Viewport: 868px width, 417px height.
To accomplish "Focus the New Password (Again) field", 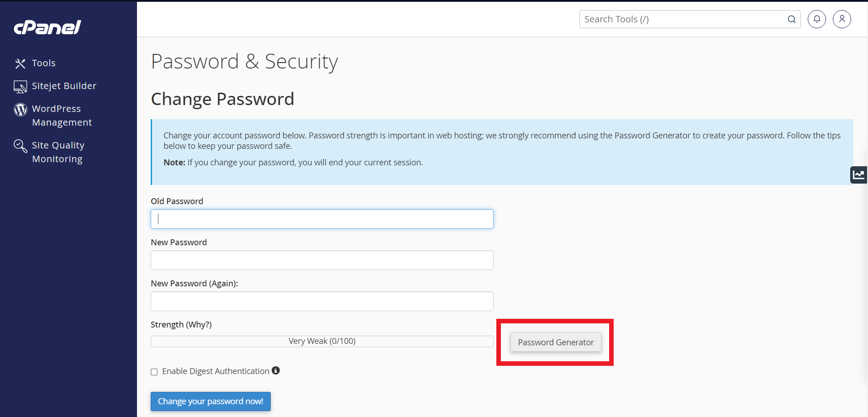I will click(x=322, y=301).
